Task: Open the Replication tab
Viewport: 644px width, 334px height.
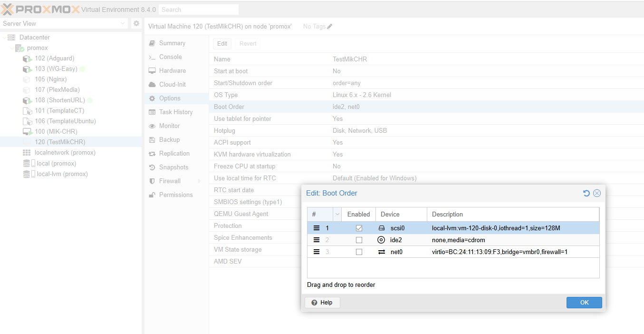Action: 176,154
